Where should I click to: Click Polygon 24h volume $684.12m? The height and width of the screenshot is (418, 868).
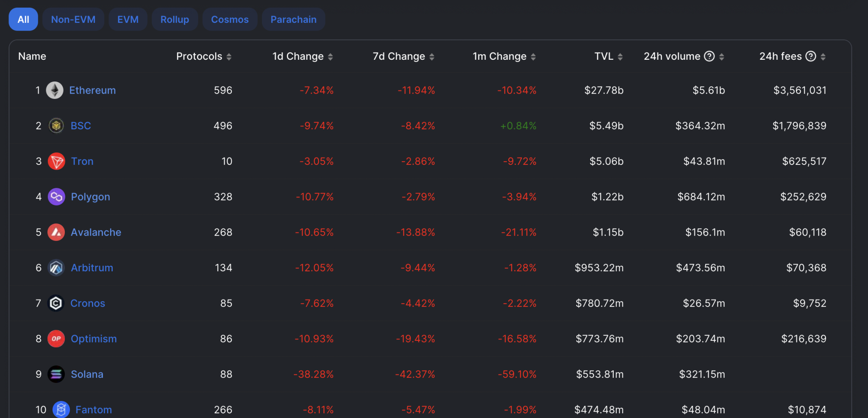[x=701, y=197]
